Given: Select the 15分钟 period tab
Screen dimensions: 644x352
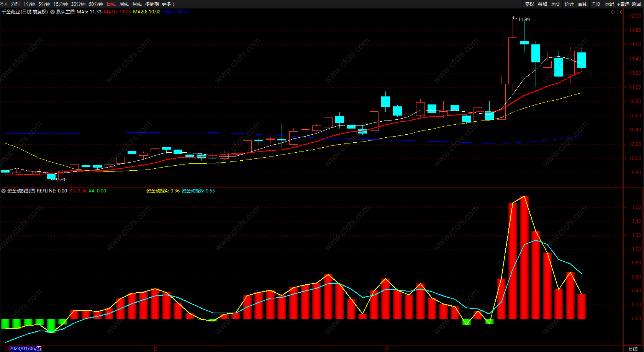Looking at the screenshot, I should [x=61, y=4].
